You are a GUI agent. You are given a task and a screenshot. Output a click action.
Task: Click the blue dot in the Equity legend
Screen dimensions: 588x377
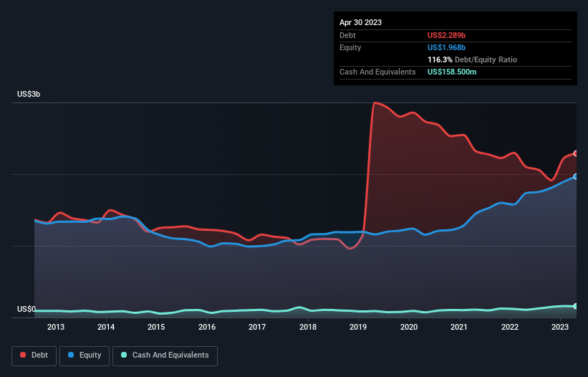tap(71, 355)
